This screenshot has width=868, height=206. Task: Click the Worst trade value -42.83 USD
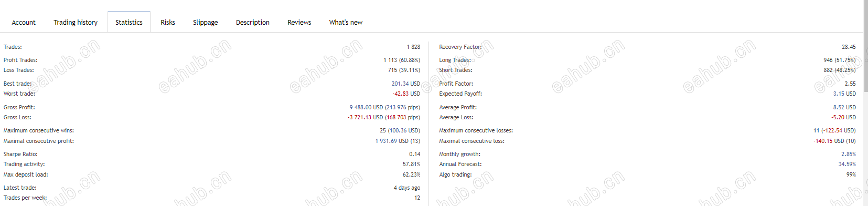(x=406, y=94)
